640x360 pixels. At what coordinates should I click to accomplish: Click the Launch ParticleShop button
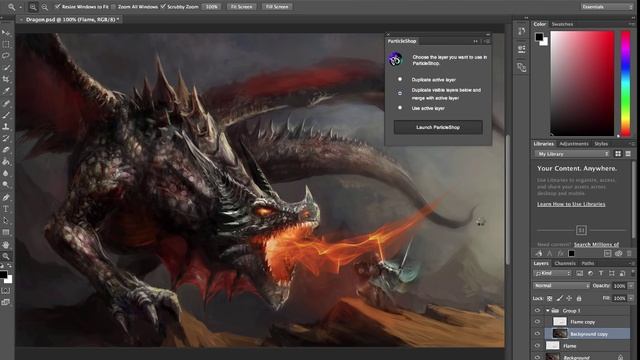click(438, 127)
